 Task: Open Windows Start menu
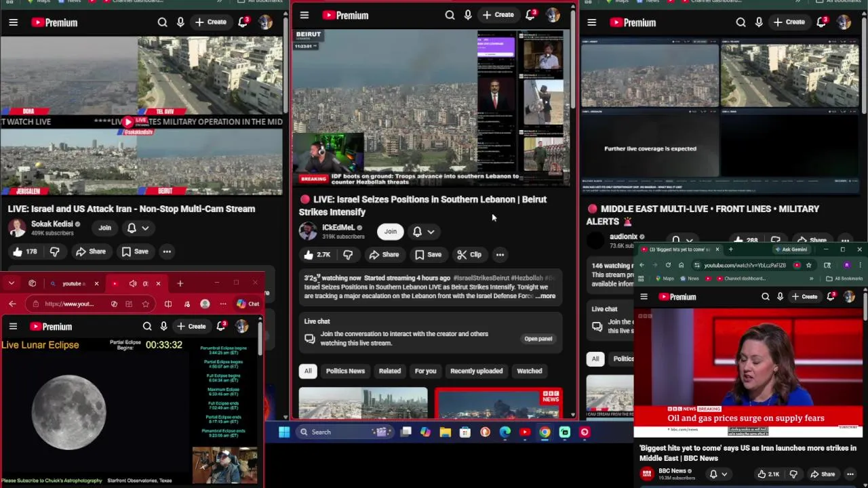click(x=284, y=432)
